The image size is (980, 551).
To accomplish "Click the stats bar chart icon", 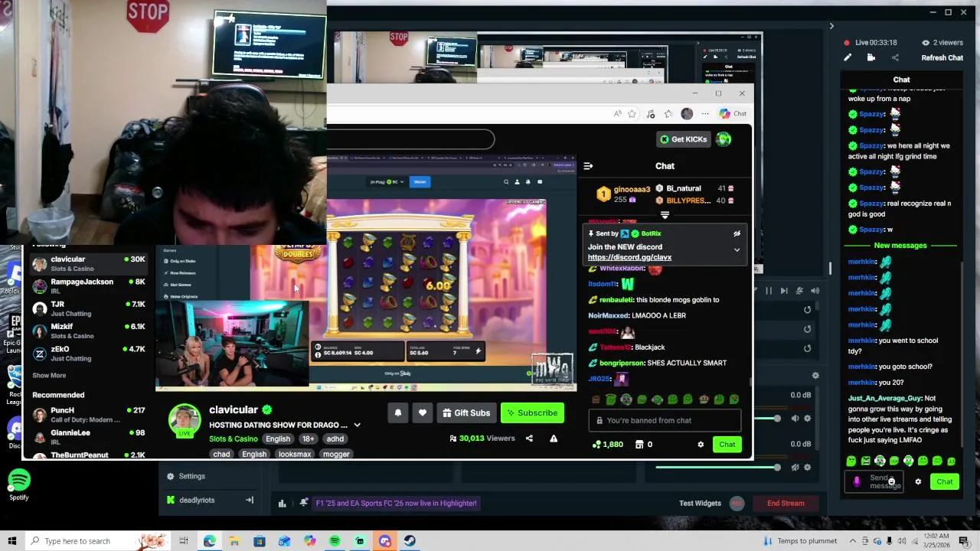I will [282, 503].
